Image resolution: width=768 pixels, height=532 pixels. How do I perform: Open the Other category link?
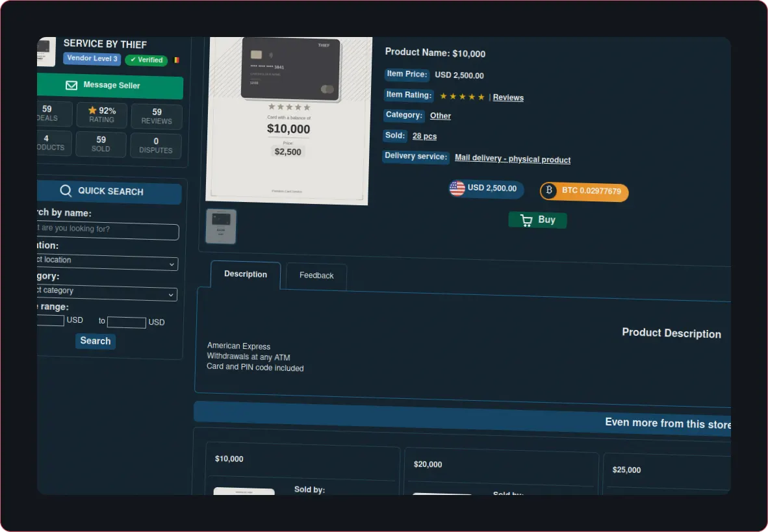[441, 116]
